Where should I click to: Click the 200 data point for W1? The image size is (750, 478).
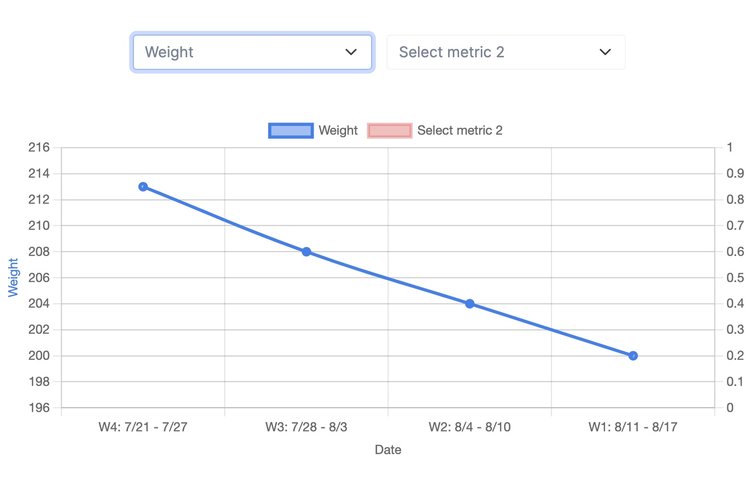click(633, 356)
